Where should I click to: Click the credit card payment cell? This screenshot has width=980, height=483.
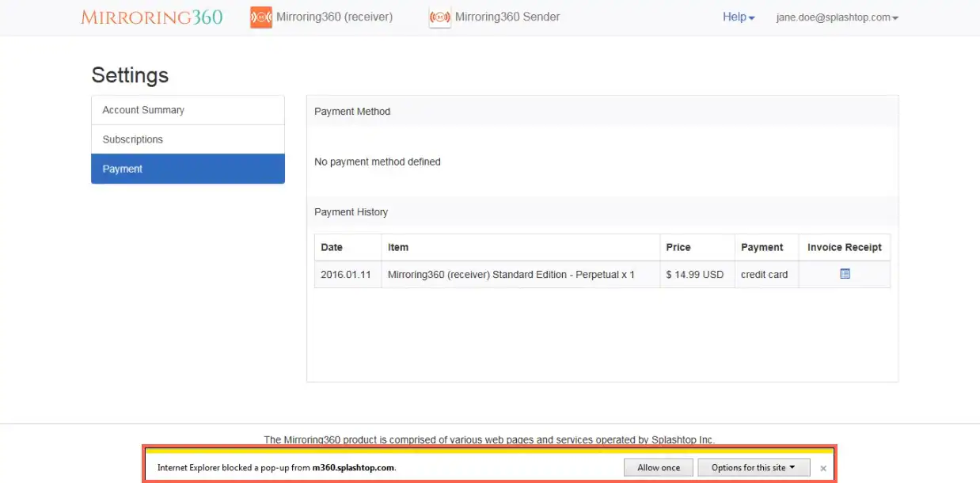(x=766, y=275)
